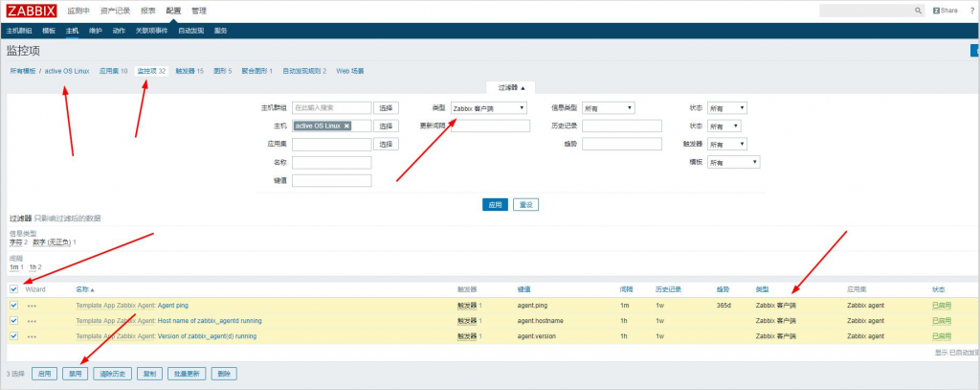Click 禁用 button in bottom bar
This screenshot has width=980, height=390.
(x=75, y=374)
